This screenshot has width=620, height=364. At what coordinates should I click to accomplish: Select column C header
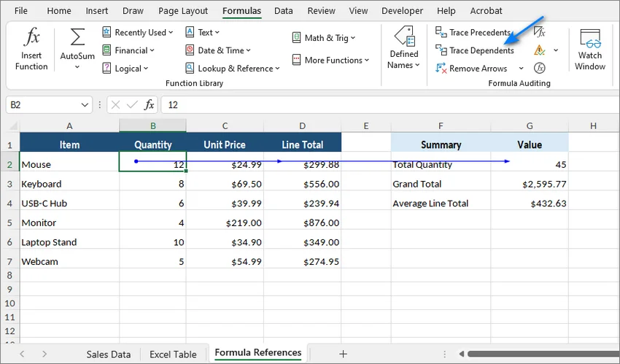coord(225,126)
